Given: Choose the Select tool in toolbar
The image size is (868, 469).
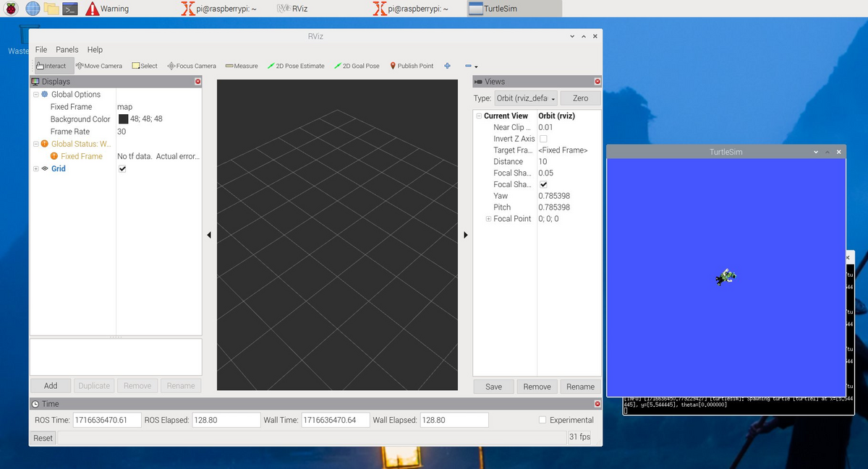Looking at the screenshot, I should click(145, 66).
